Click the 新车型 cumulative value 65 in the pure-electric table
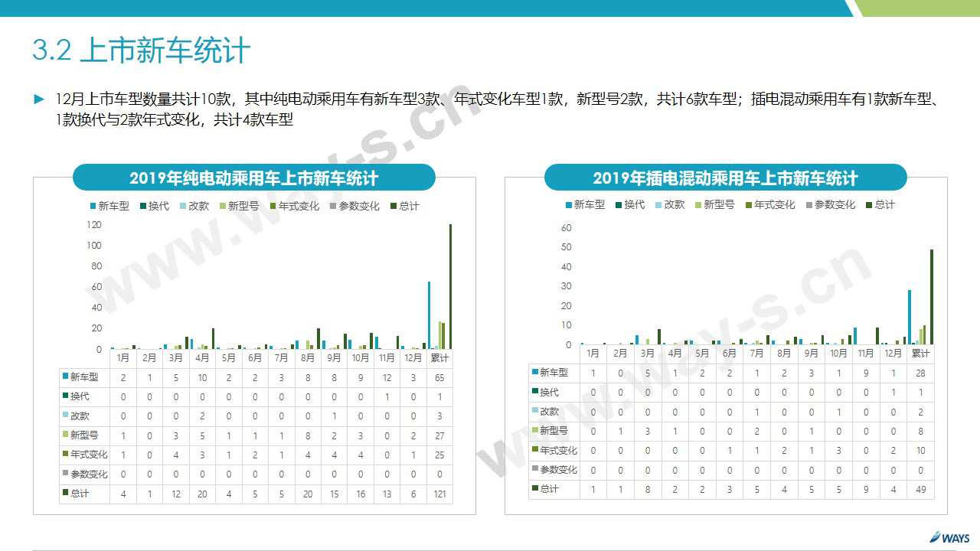Image resolution: width=980 pixels, height=551 pixels. coord(439,378)
